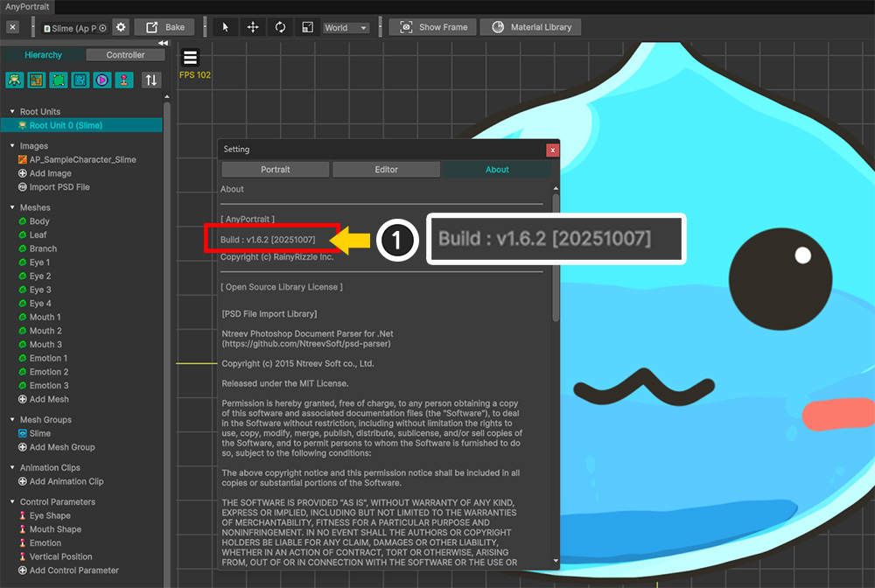This screenshot has height=588, width=875.
Task: Activate the Scale gizmo tool
Action: (308, 27)
